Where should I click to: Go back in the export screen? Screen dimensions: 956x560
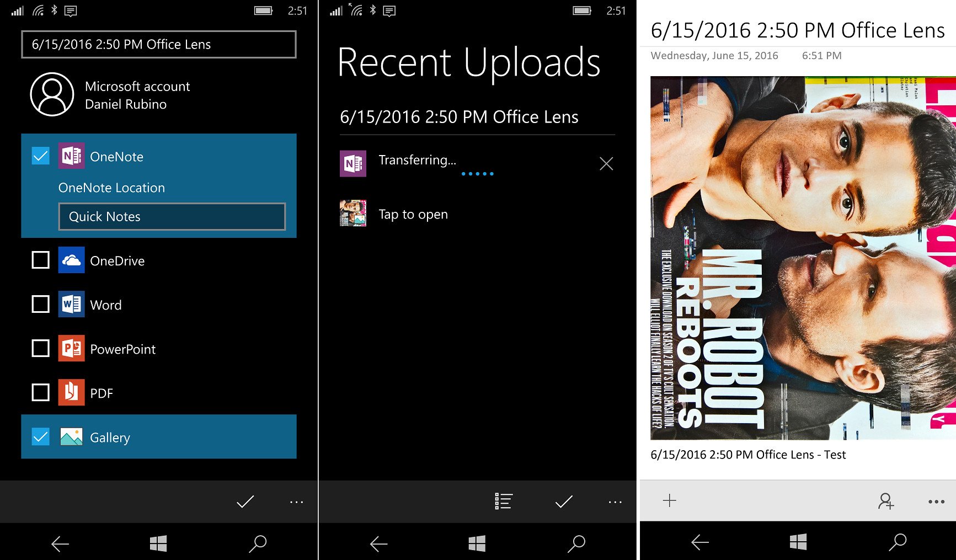(x=60, y=544)
